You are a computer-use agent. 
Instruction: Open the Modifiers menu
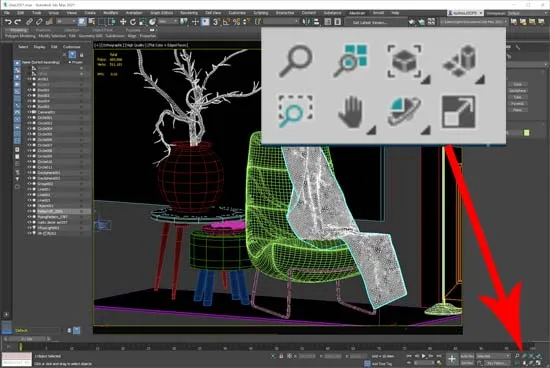pyautogui.click(x=111, y=13)
